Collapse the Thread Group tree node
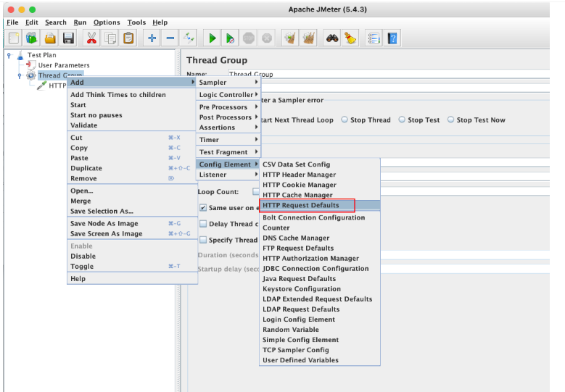Viewport: 565px width, 392px height. coord(20,75)
